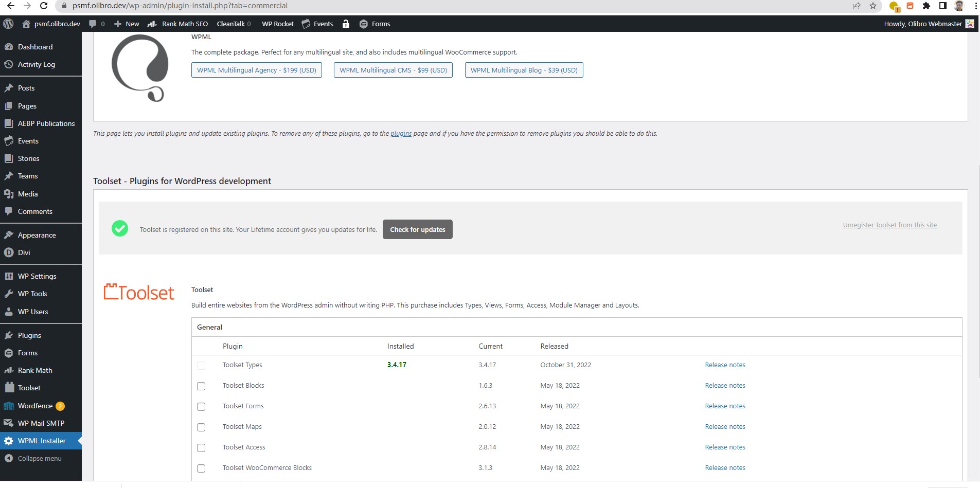Check the Toolset Blocks checkbox
The image size is (980, 488).
[201, 386]
